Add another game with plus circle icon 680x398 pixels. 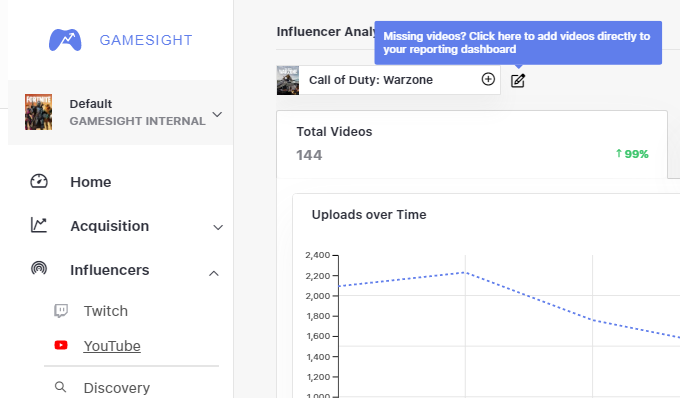point(488,79)
